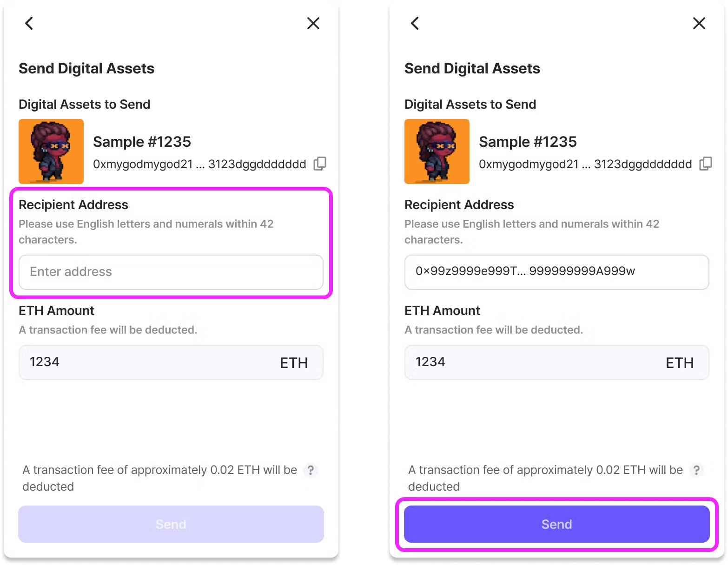Click the empty Enter address field

click(x=171, y=272)
